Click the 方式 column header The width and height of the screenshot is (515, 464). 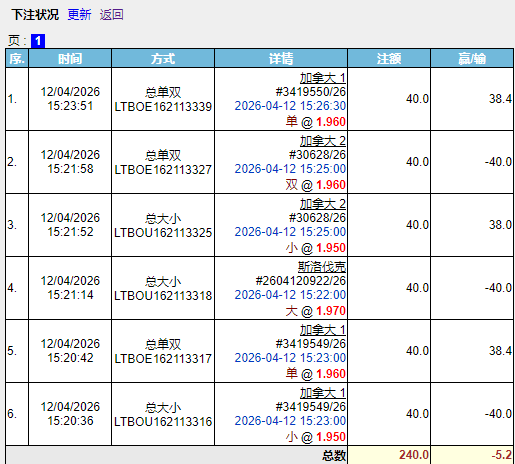coord(163,59)
